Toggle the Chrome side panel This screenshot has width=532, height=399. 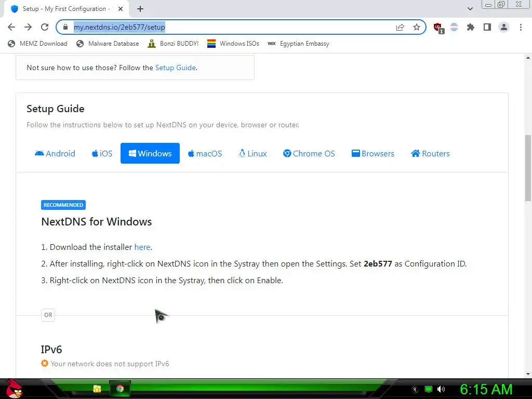coord(487,27)
